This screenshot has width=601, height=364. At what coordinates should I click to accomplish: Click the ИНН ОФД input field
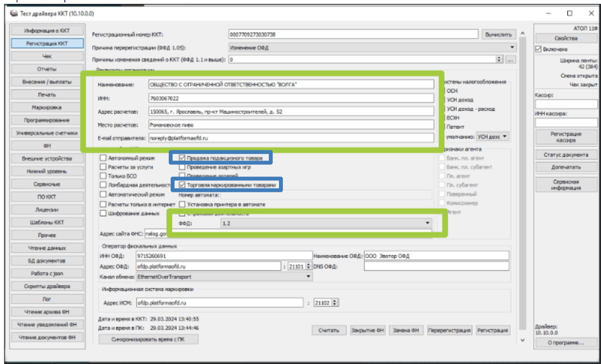coord(224,256)
